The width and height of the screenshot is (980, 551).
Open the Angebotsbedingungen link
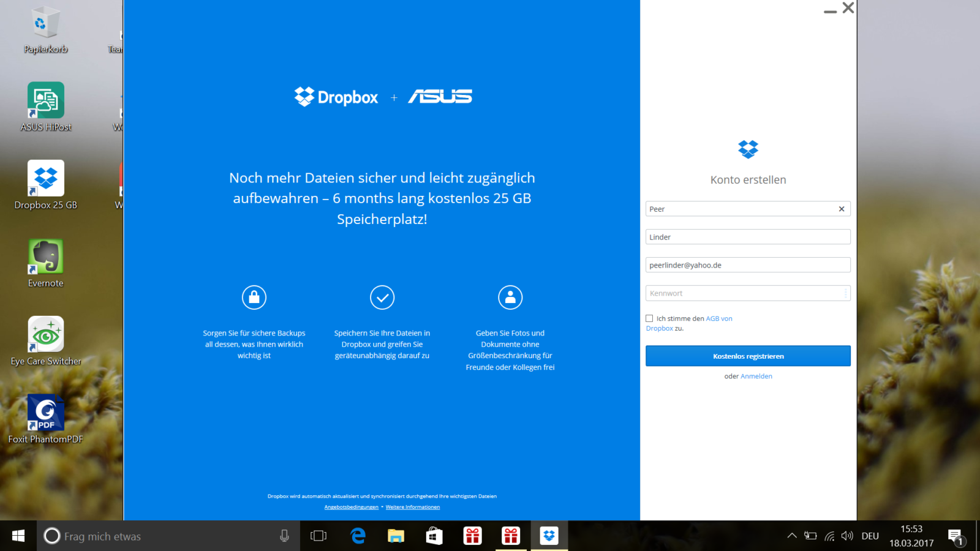pos(351,507)
